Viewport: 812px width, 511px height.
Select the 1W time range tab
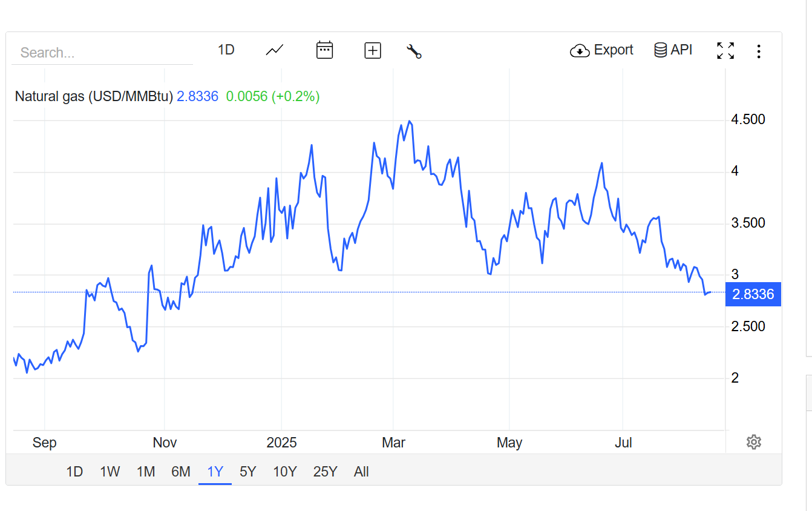[x=110, y=472]
